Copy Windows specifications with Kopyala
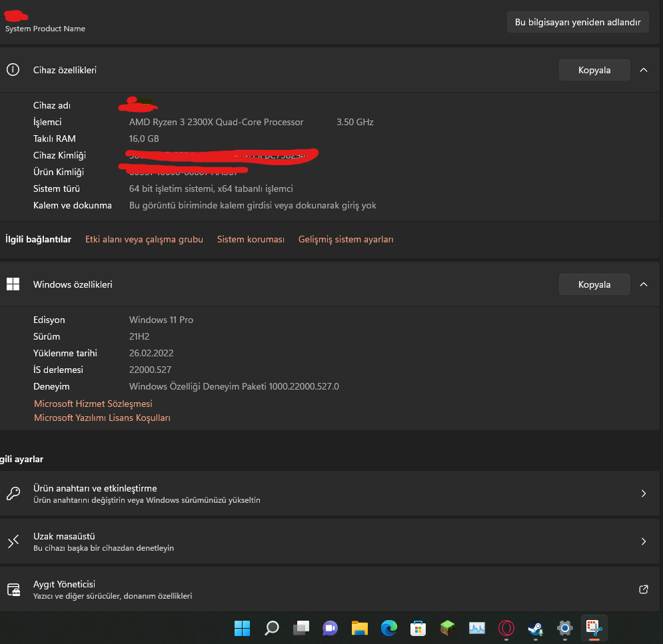 (x=594, y=284)
